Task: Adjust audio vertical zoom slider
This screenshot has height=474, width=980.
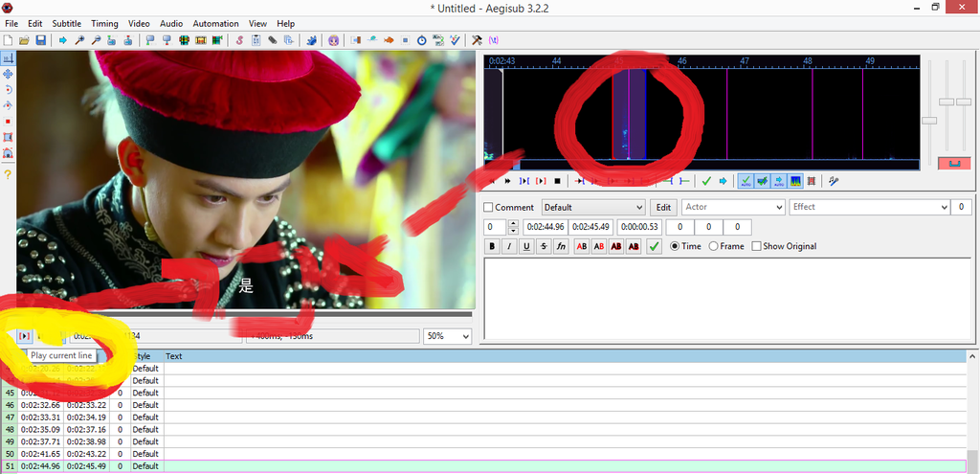Action: tap(947, 102)
